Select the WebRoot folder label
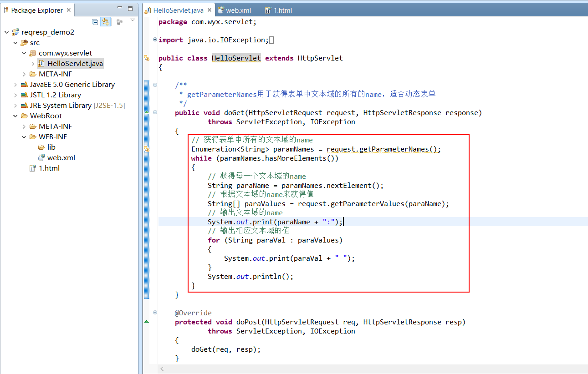The height and width of the screenshot is (374, 588). pos(46,116)
